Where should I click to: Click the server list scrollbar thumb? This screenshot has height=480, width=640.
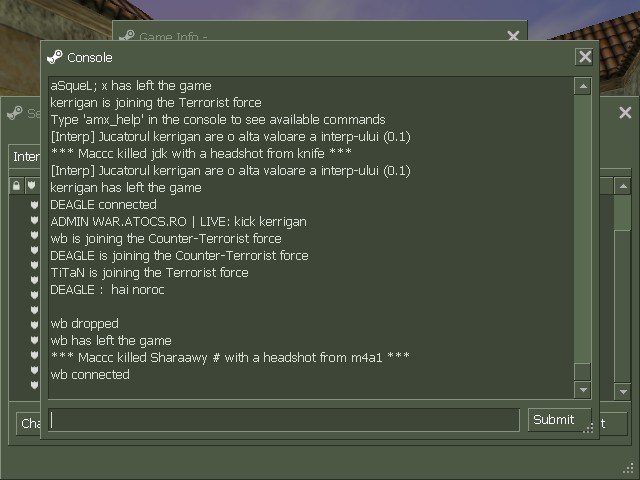623,213
